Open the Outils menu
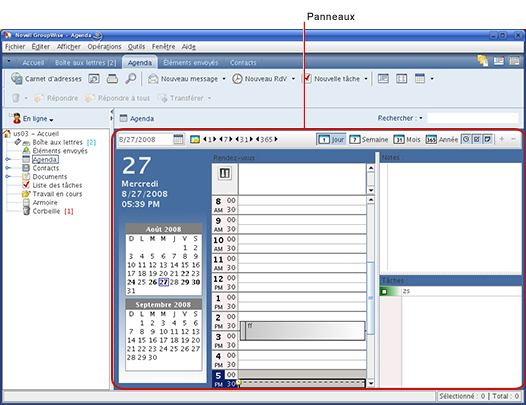 point(136,47)
